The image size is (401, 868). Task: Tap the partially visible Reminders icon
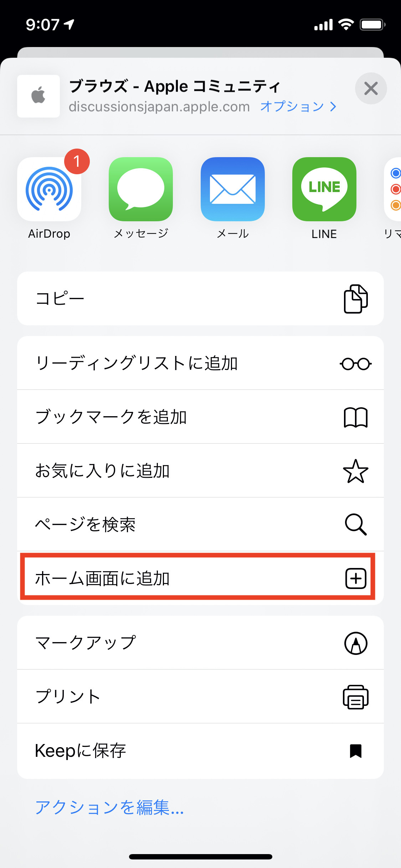click(x=394, y=189)
